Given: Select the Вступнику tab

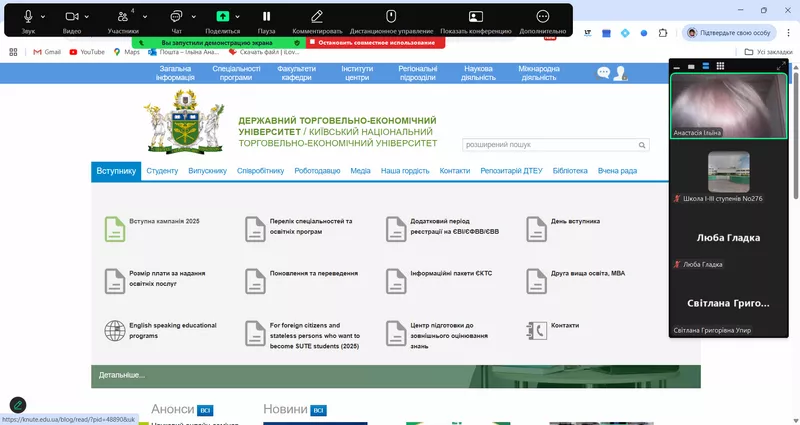Looking at the screenshot, I should pos(116,171).
